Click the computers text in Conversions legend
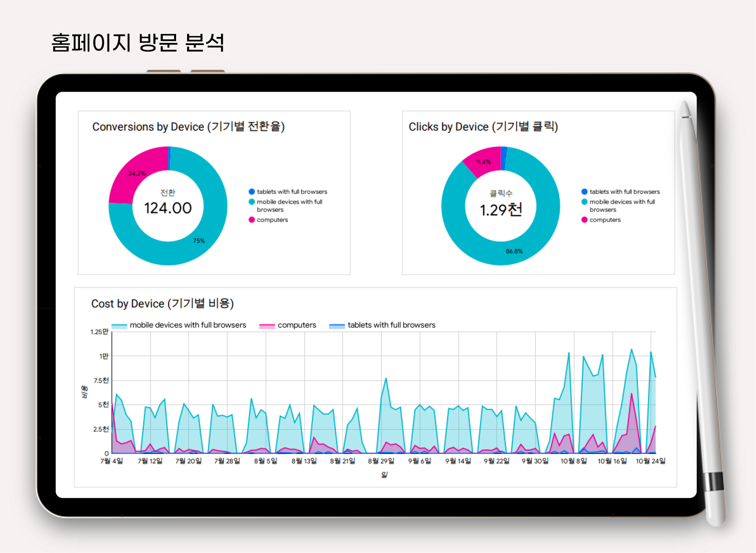 point(272,219)
